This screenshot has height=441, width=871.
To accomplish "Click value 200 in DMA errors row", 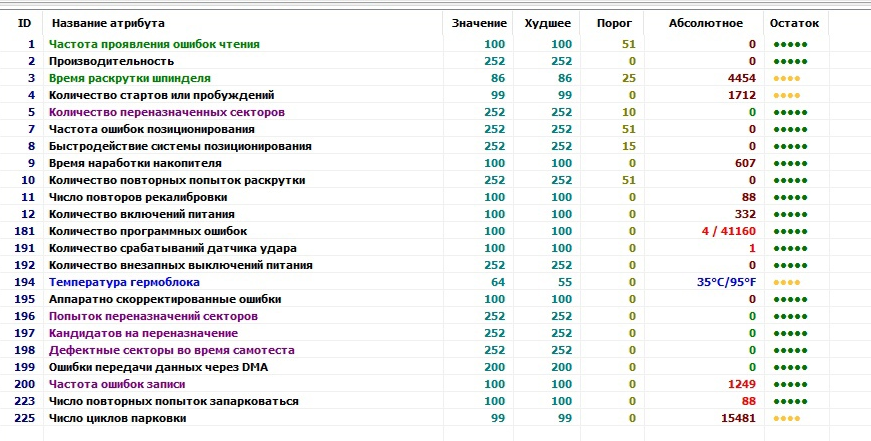I will pyautogui.click(x=494, y=367).
